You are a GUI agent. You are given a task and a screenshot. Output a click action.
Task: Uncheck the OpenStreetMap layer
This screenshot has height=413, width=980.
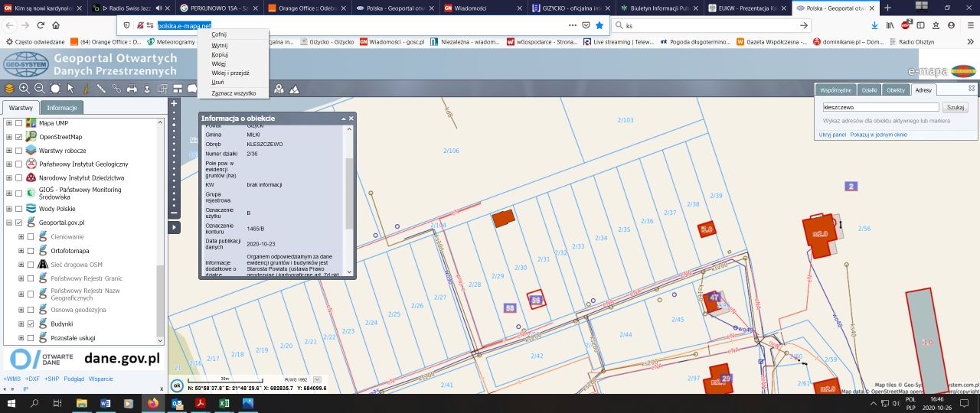tap(19, 137)
